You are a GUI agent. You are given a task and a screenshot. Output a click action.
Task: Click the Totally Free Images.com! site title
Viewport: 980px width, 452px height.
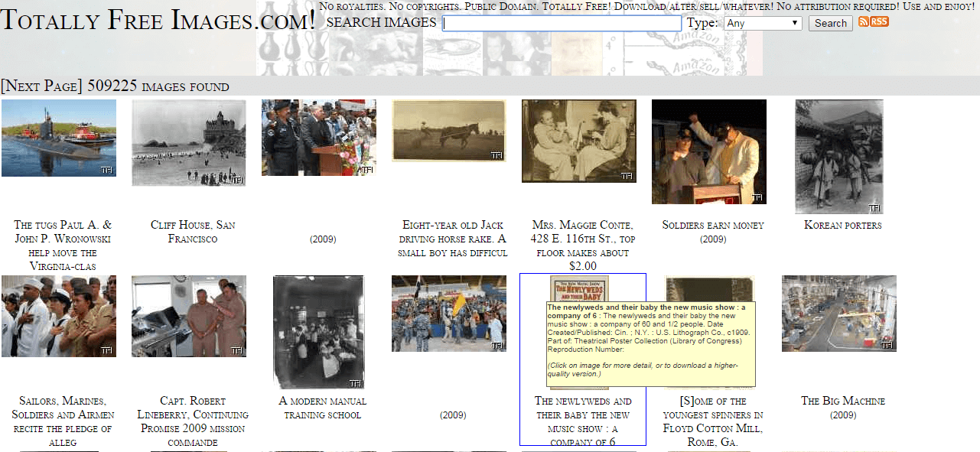158,20
